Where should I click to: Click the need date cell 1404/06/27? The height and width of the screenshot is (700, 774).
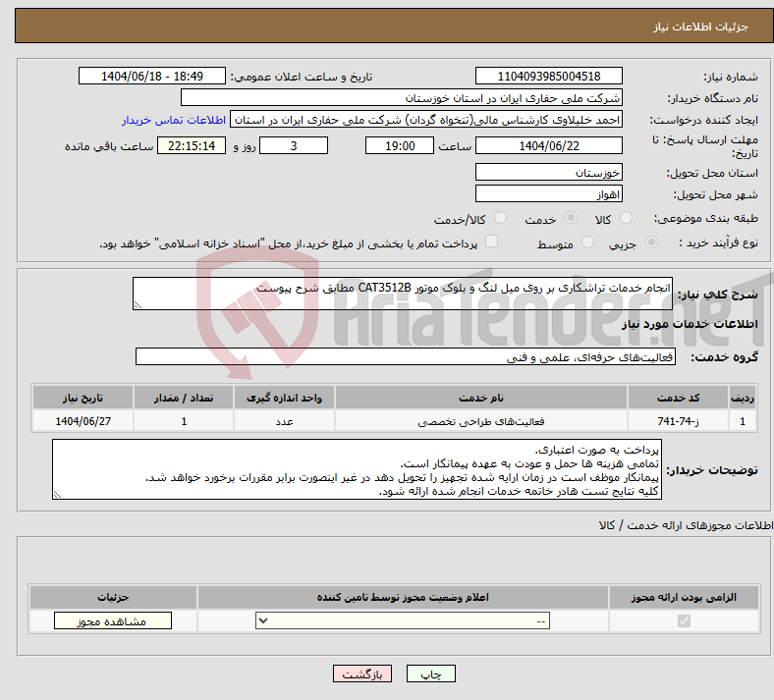tap(83, 421)
